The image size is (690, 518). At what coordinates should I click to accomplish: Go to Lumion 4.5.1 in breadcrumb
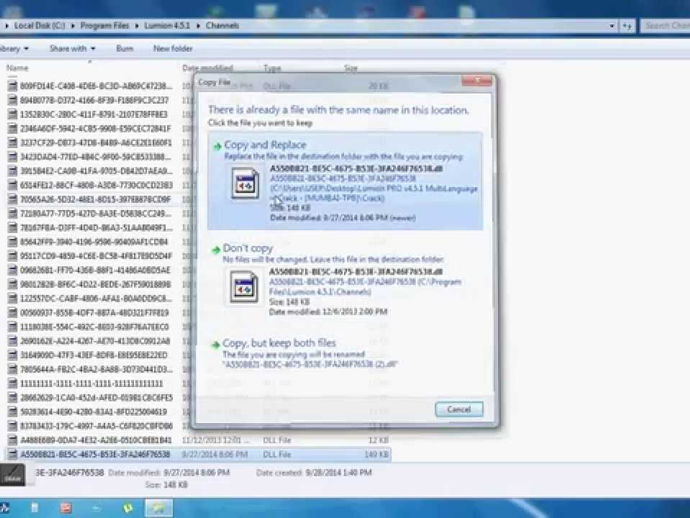(167, 26)
